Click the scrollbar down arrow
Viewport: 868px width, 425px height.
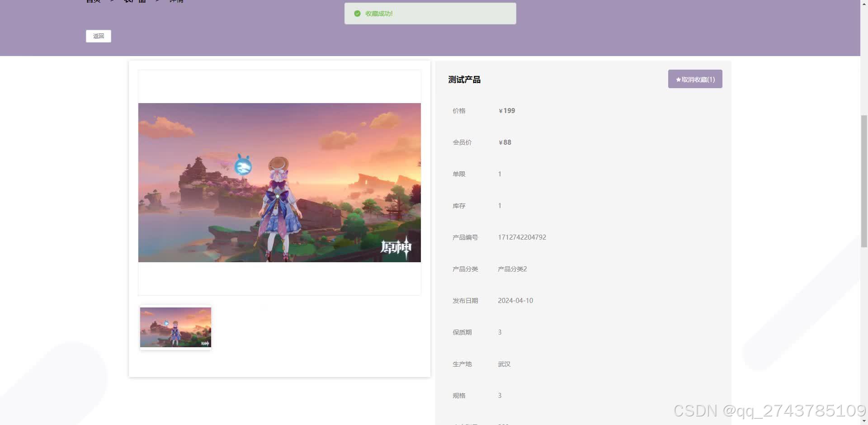[x=864, y=421]
